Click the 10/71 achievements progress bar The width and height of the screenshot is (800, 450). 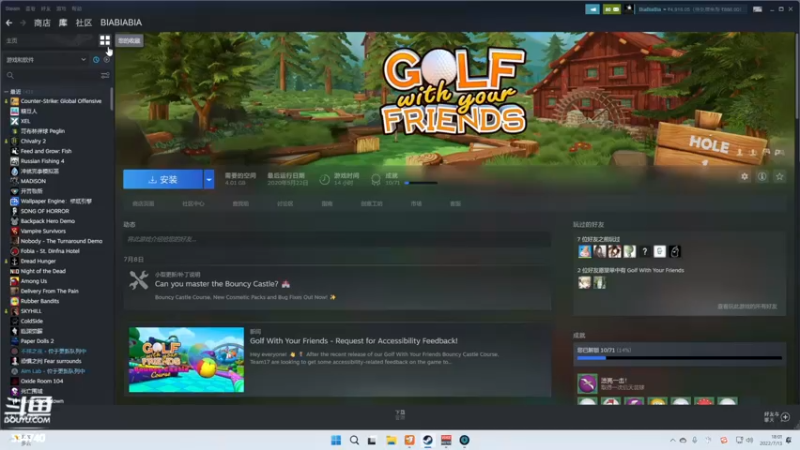pos(679,358)
